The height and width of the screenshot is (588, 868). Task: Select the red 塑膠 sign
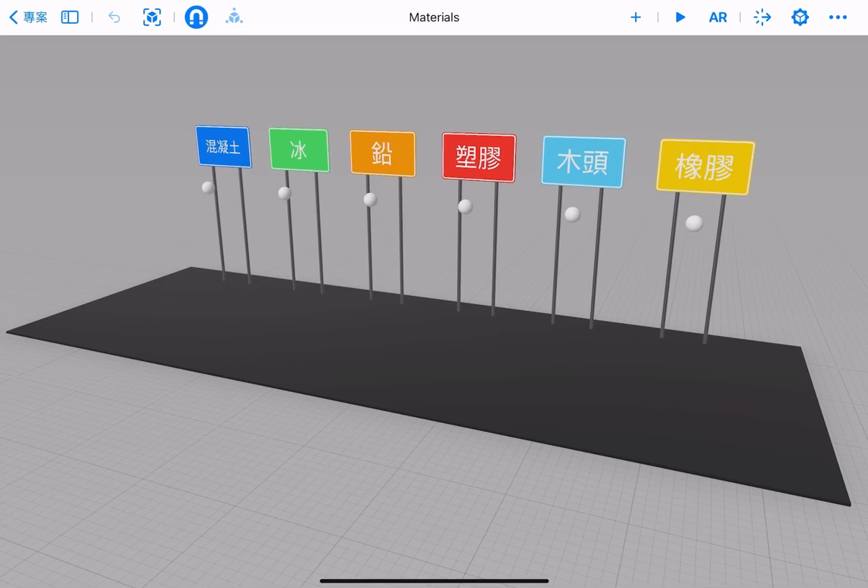pos(479,157)
